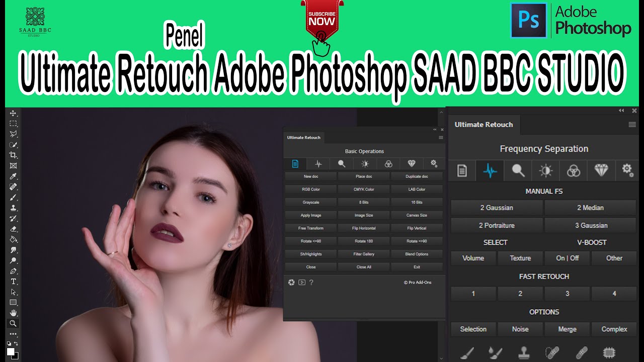Open the diamond tab in the small panel
The width and height of the screenshot is (644, 362).
[x=412, y=164]
